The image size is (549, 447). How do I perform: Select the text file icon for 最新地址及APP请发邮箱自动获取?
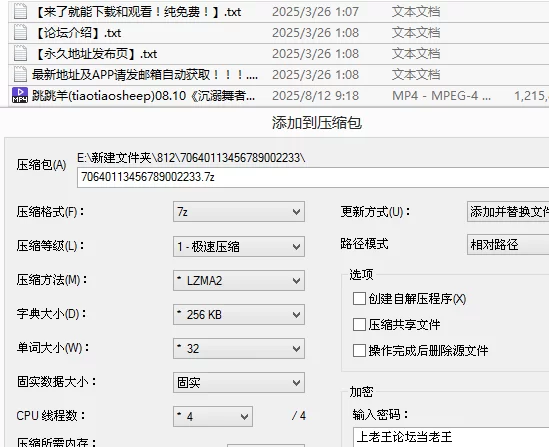pos(20,75)
